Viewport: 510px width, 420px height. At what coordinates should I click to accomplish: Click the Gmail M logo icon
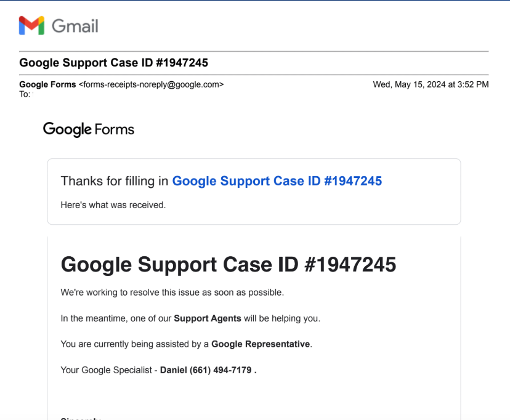31,26
